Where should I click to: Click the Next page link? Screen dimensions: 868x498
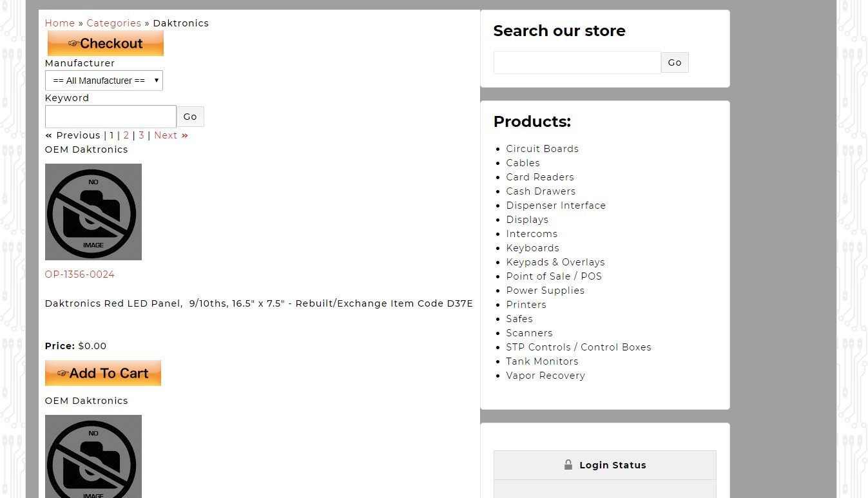click(171, 135)
